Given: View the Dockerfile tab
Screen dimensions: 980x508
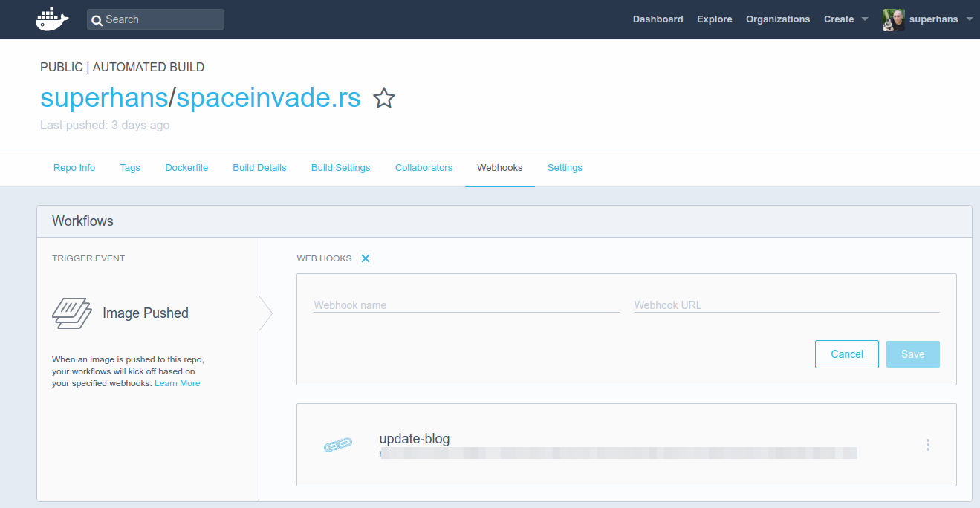Looking at the screenshot, I should (x=186, y=168).
